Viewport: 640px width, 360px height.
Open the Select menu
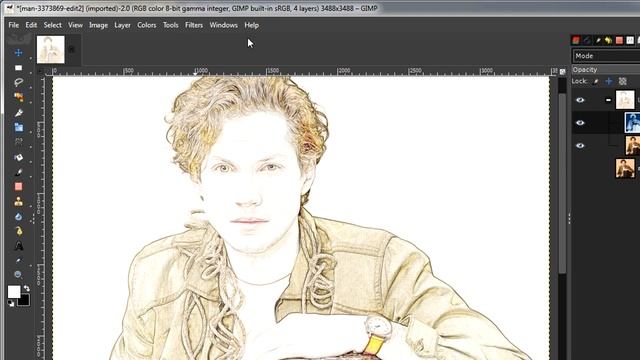pyautogui.click(x=53, y=25)
